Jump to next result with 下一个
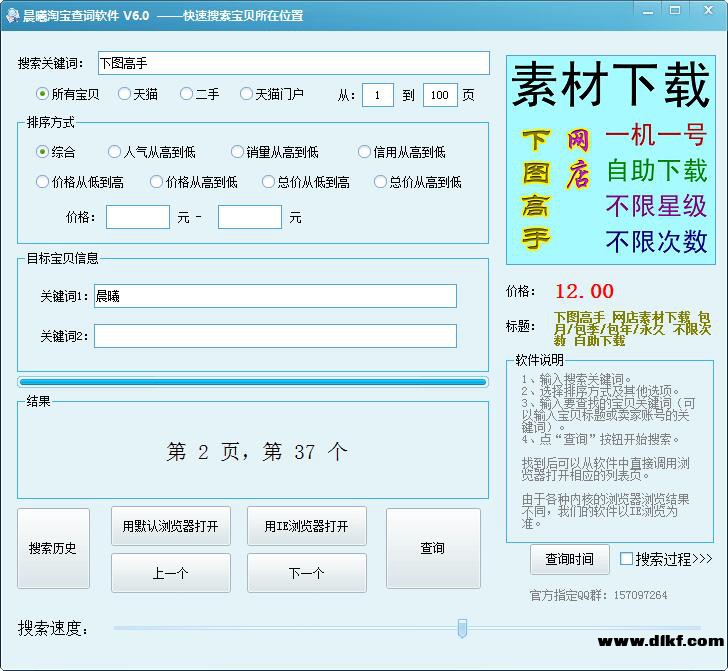This screenshot has height=671, width=728. [x=306, y=573]
